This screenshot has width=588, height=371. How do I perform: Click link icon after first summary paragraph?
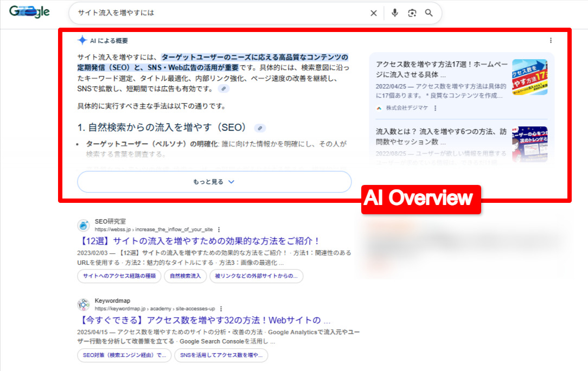pyautogui.click(x=223, y=89)
